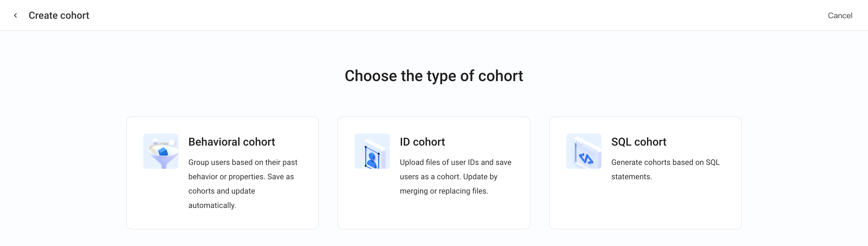Choose the SQL cohort card description text

(x=665, y=169)
